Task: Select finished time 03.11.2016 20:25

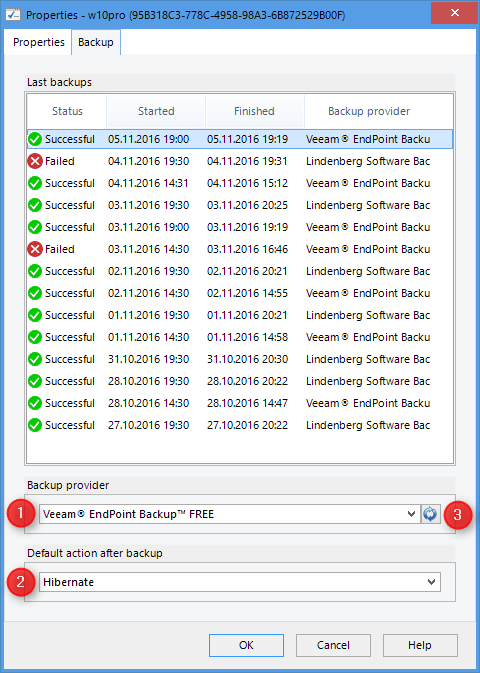Action: pyautogui.click(x=248, y=205)
